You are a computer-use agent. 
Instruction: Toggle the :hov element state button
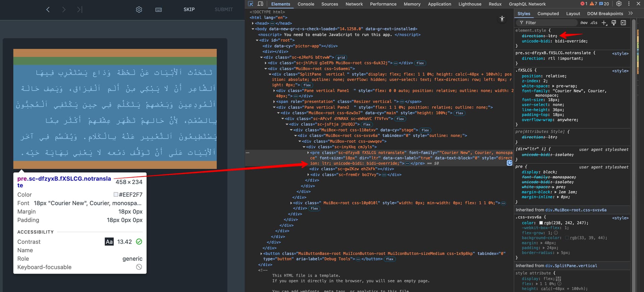(584, 23)
